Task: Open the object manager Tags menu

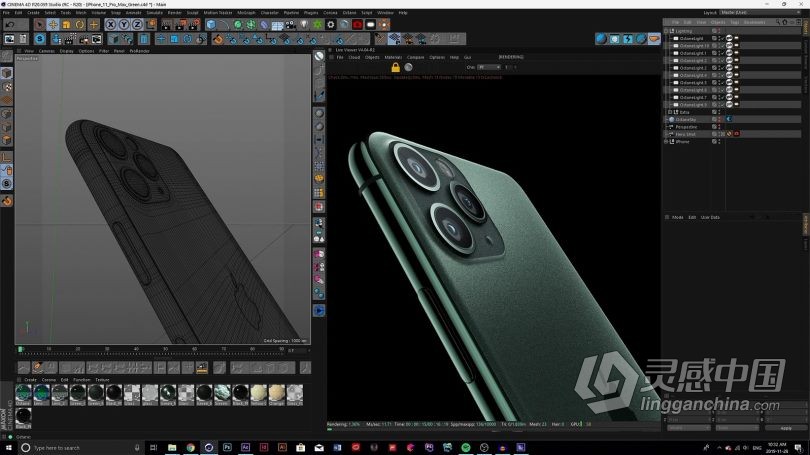Action: 735,22
